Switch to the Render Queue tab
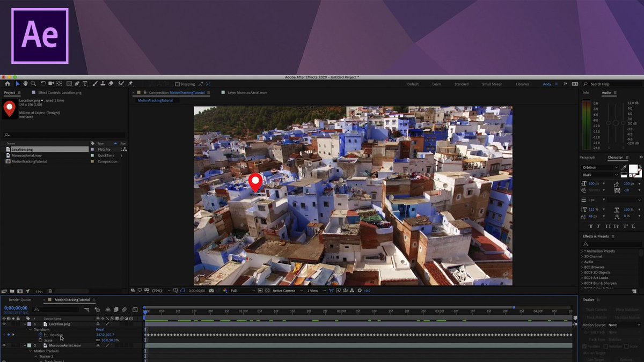Screen dimensions: 644x362 (x=20, y=300)
